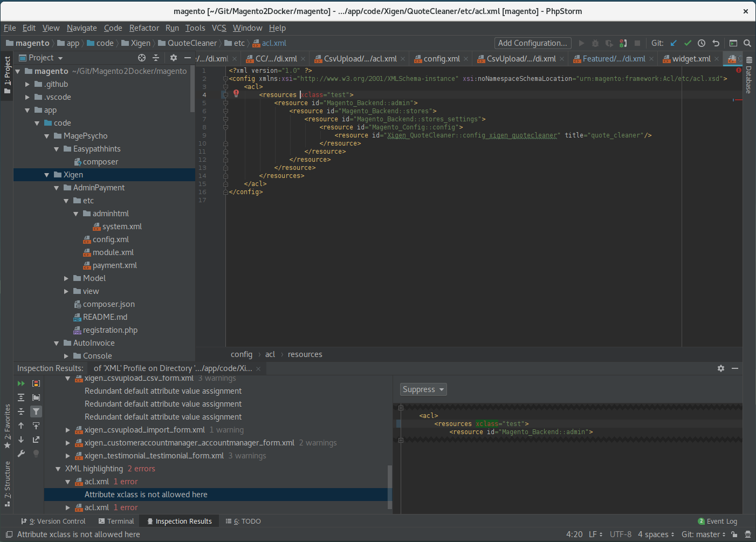The width and height of the screenshot is (756, 542).
Task: Expand the Model folder
Action: 66,278
